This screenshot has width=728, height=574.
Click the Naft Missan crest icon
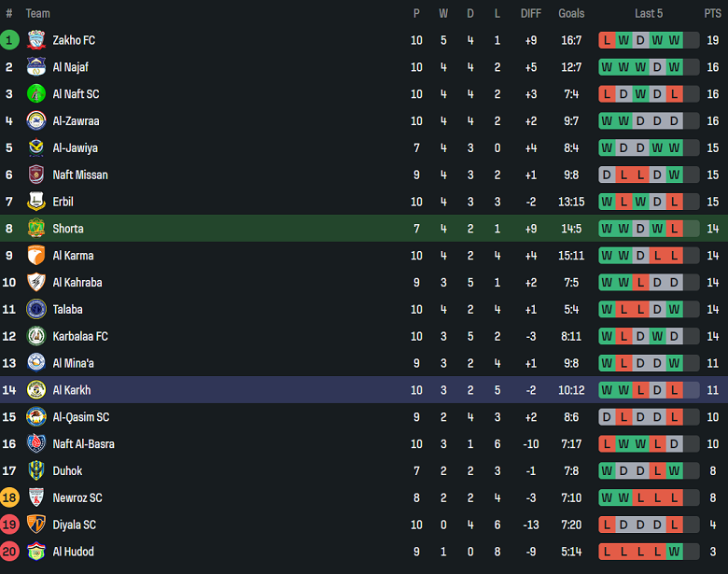35,175
